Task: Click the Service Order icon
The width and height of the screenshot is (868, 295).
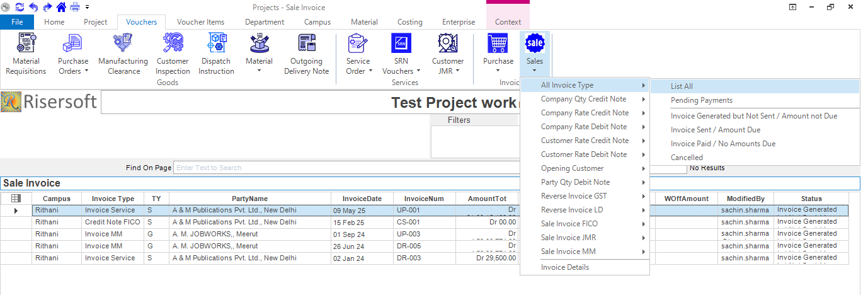Action: point(358,44)
